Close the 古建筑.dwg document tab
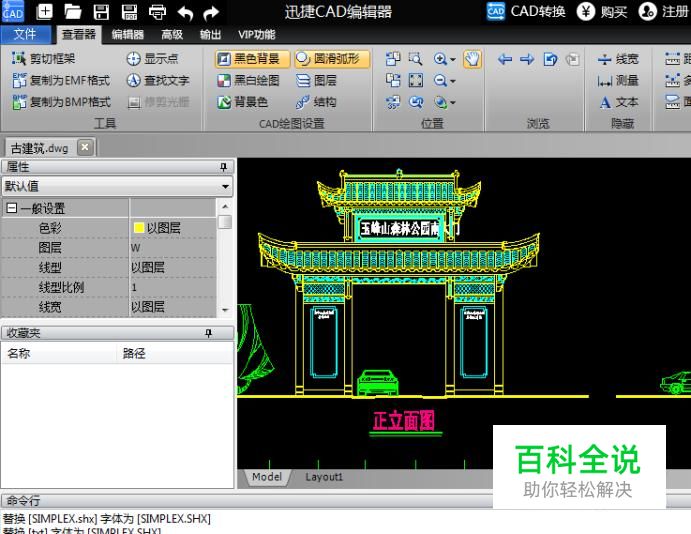Image resolution: width=691 pixels, height=534 pixels. [85, 147]
